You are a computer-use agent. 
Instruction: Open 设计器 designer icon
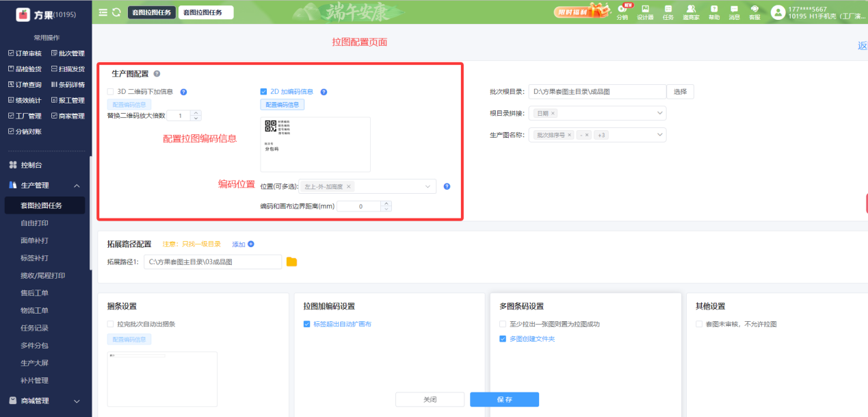[645, 12]
